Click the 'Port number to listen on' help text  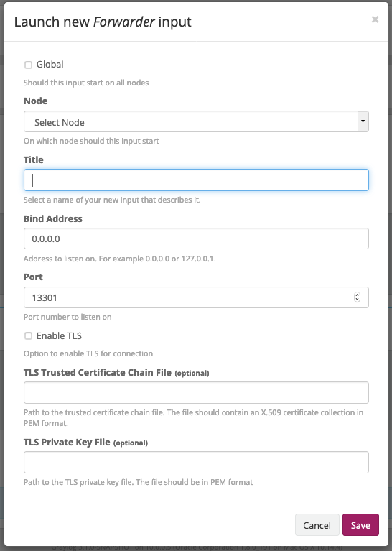click(x=67, y=317)
